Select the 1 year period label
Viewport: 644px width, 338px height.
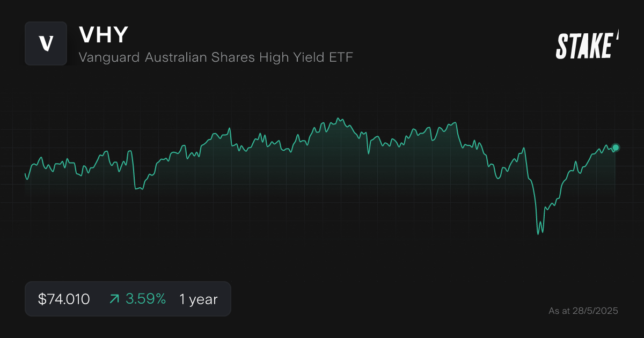click(199, 299)
